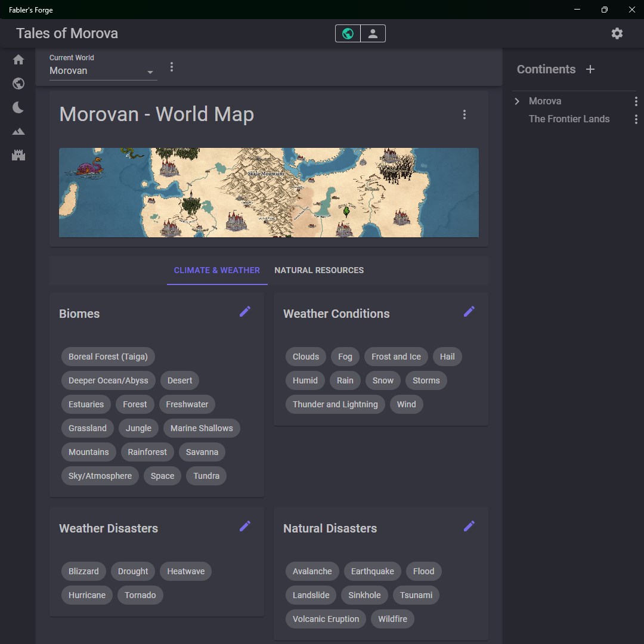Viewport: 644px width, 644px height.
Task: Edit Weather Conditions using the pencil icon
Action: coord(469,311)
